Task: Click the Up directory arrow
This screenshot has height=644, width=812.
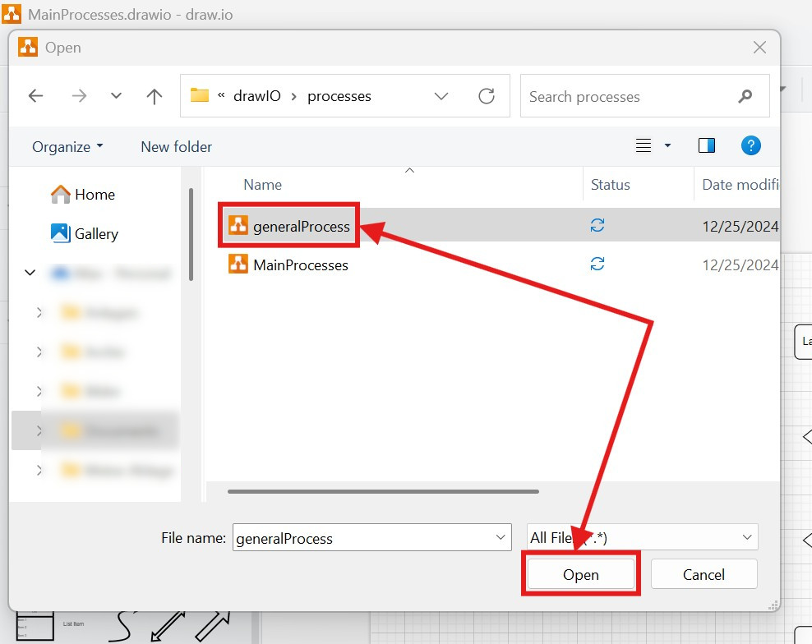Action: (x=154, y=96)
